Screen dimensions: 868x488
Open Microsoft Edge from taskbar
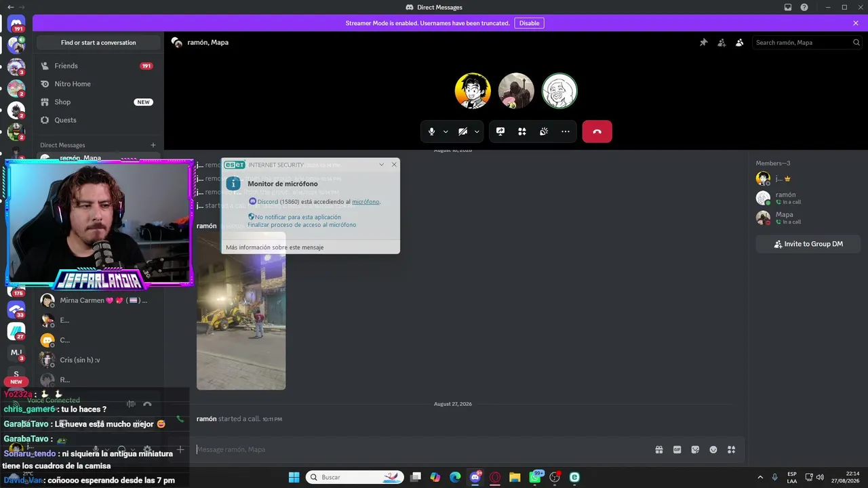pyautogui.click(x=455, y=477)
